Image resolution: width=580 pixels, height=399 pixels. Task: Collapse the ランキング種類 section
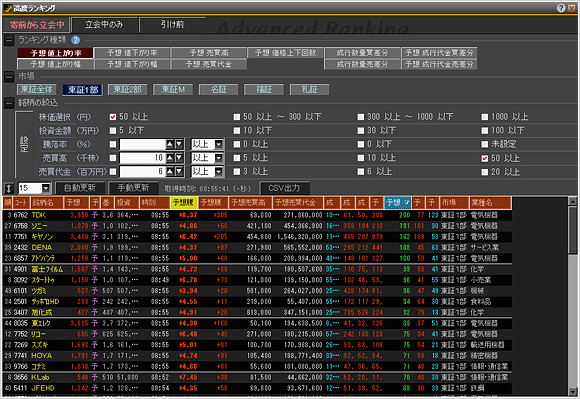click(9, 40)
